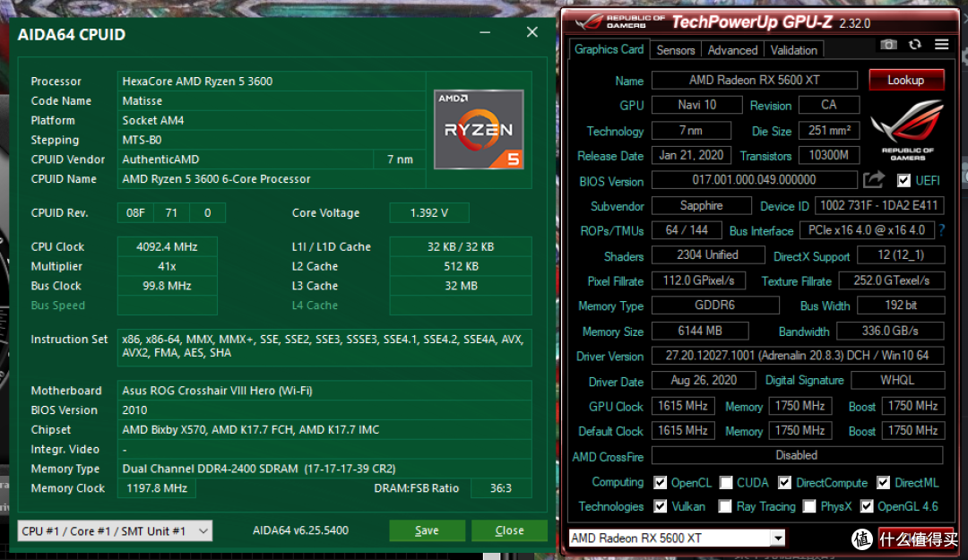Toggle the Ray Tracing checkbox
Image resolution: width=968 pixels, height=560 pixels.
tap(725, 506)
